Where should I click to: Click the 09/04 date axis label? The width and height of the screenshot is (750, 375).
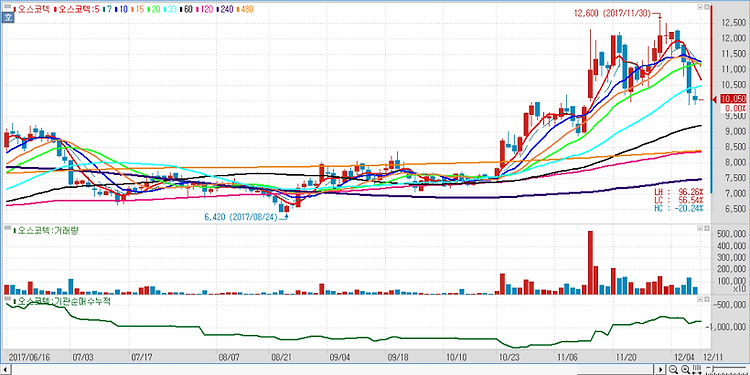340,358
